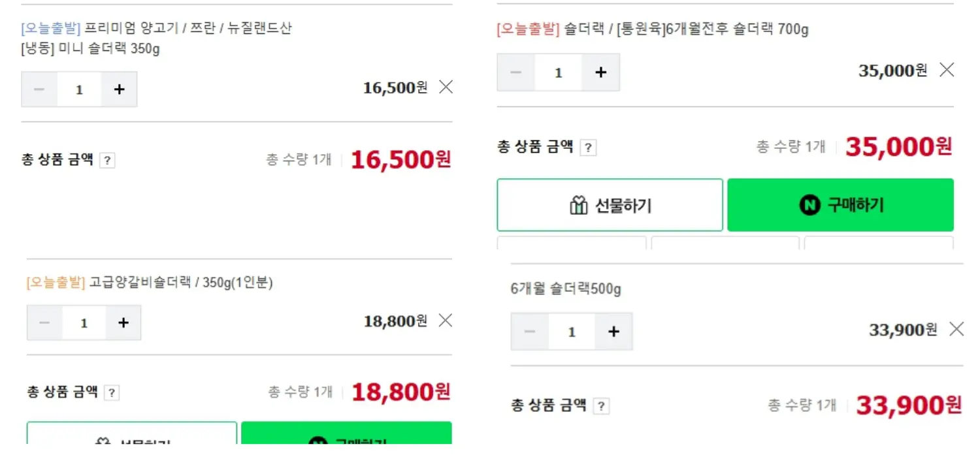Open help icon beside 18,800원 total
The height and width of the screenshot is (457, 980).
[x=112, y=393]
